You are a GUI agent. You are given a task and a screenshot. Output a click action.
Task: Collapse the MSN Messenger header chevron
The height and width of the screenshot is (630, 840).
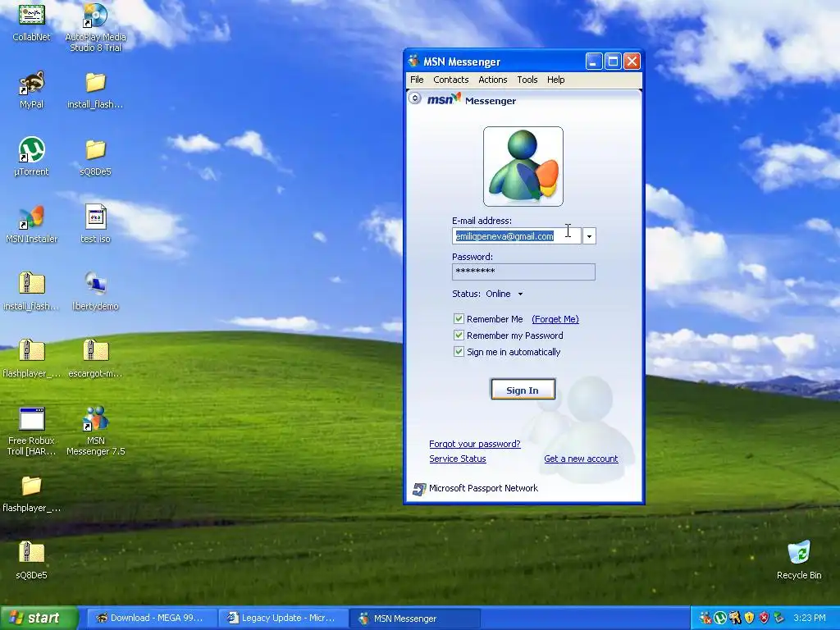[414, 98]
